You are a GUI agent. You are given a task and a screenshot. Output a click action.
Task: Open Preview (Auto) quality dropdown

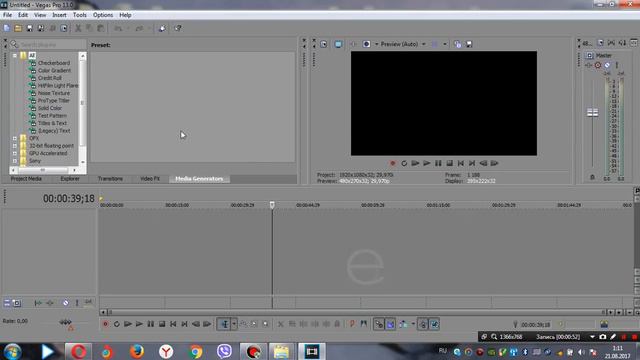(403, 44)
